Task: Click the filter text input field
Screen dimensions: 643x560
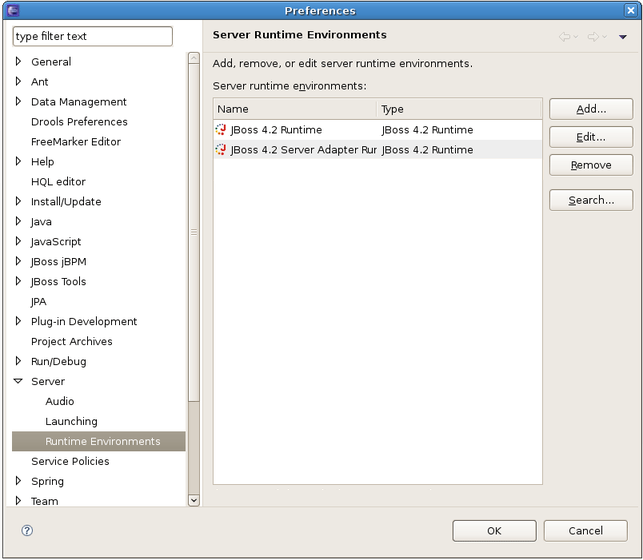Action: (92, 37)
